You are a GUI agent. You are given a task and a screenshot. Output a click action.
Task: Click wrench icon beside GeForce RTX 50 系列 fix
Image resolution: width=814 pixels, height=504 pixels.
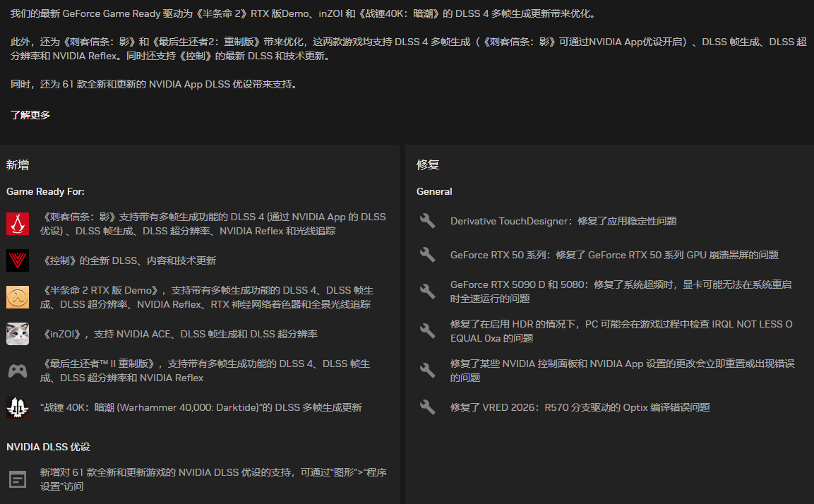(427, 255)
